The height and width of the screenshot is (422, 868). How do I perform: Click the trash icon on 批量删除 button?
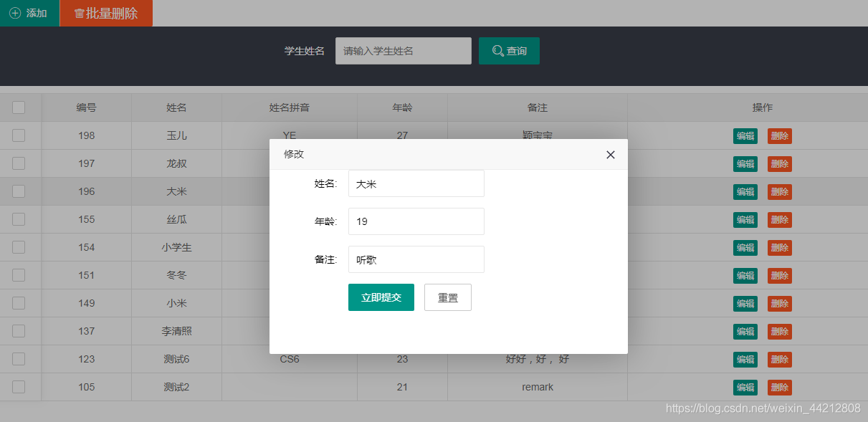click(80, 13)
